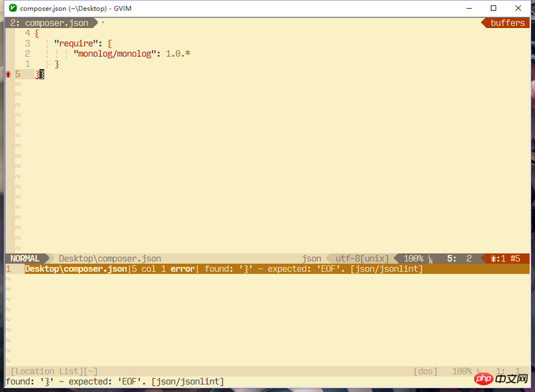Viewport: 535px width, 392px height.
Task: Click the error bug sign beside line 5
Action: point(8,74)
